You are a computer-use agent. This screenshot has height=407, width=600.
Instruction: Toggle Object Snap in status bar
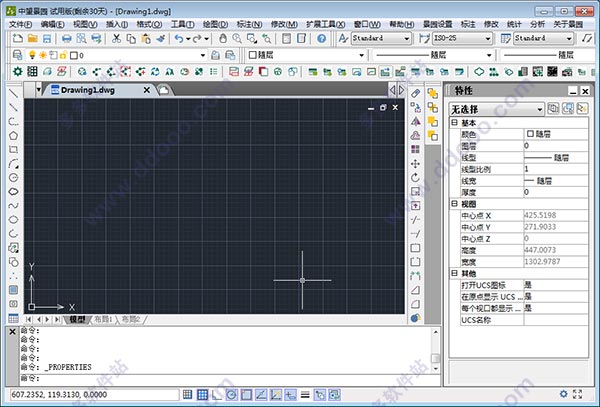(x=246, y=394)
